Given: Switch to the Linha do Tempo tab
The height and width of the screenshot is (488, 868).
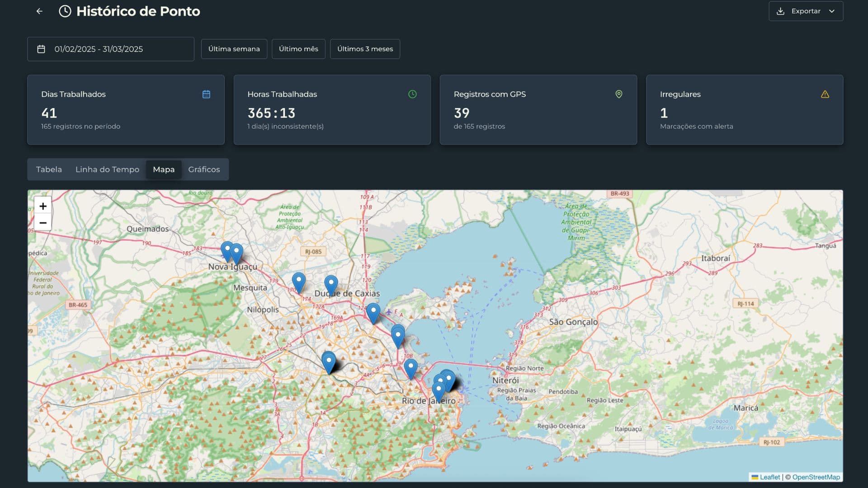Looking at the screenshot, I should 107,169.
